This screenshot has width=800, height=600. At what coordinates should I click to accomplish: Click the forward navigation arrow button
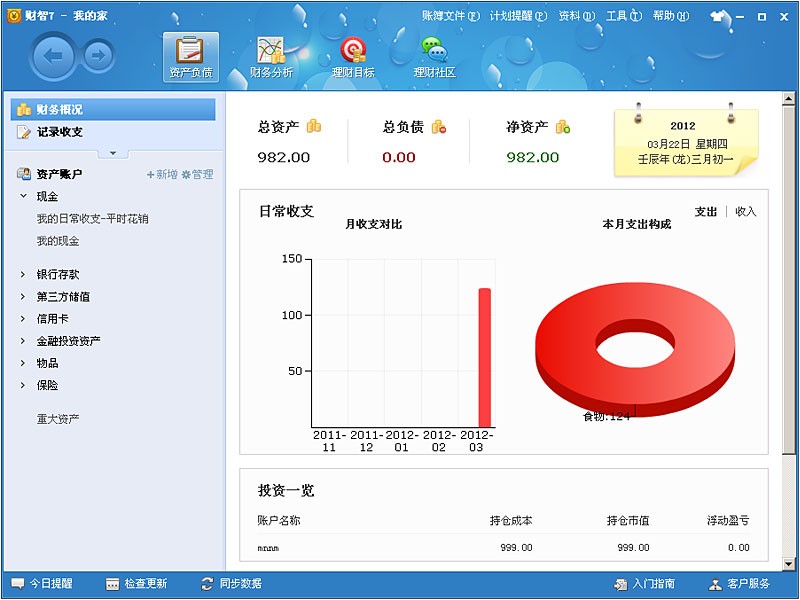coord(98,56)
